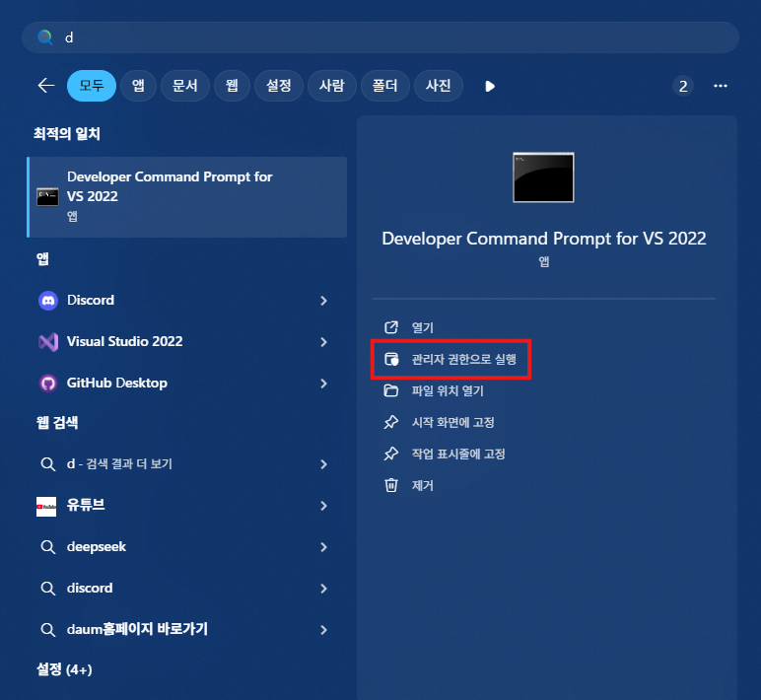Click search icon beside deepseek
This screenshot has height=700, width=761.
(47, 547)
